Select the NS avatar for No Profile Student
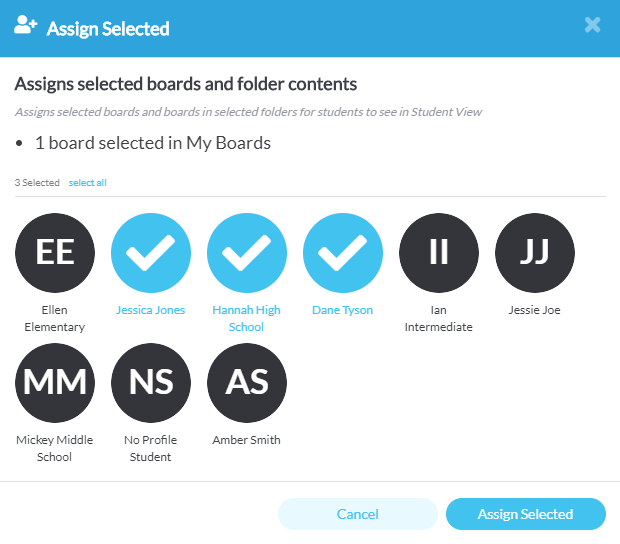The width and height of the screenshot is (620, 544). 151,383
